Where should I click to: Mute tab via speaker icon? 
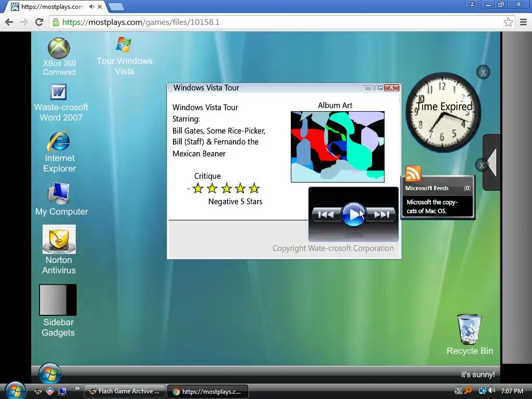pos(91,6)
